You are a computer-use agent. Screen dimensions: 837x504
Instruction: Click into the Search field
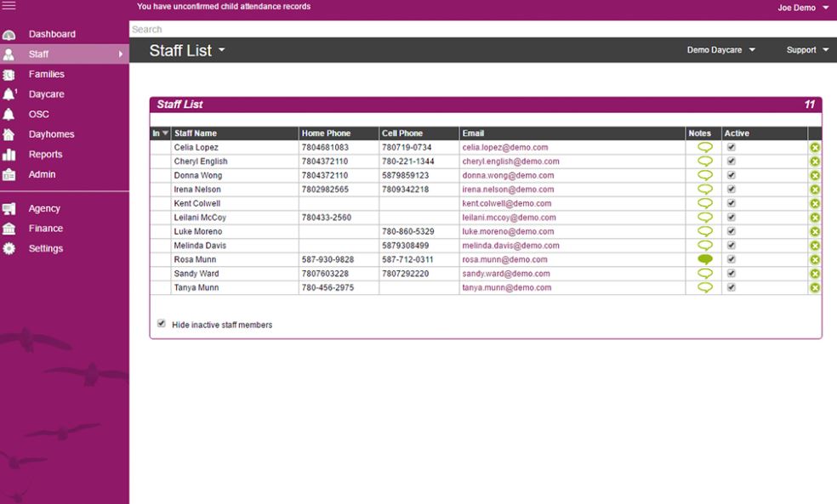pos(482,30)
